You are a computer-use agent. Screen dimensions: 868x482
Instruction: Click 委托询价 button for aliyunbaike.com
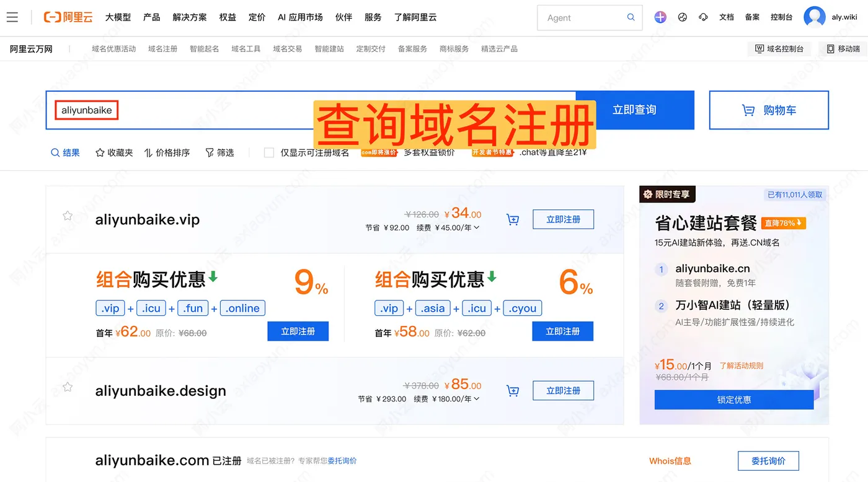768,461
